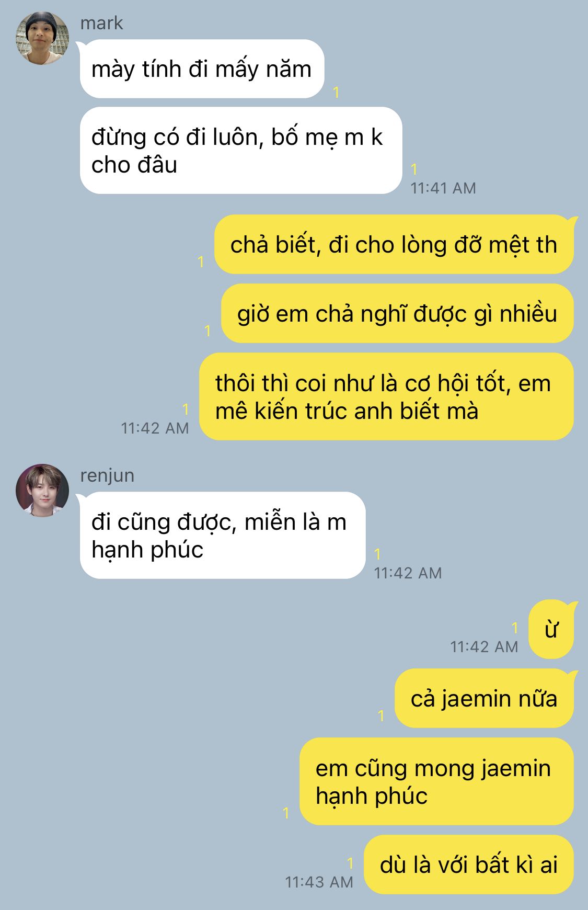Tap bubble 'giờ em chả nghĩ được gì nhiều'
This screenshot has width=588, height=910.
[x=397, y=313]
